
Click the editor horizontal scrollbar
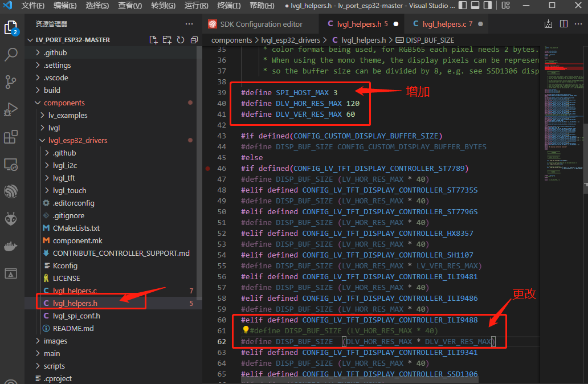(x=360, y=380)
